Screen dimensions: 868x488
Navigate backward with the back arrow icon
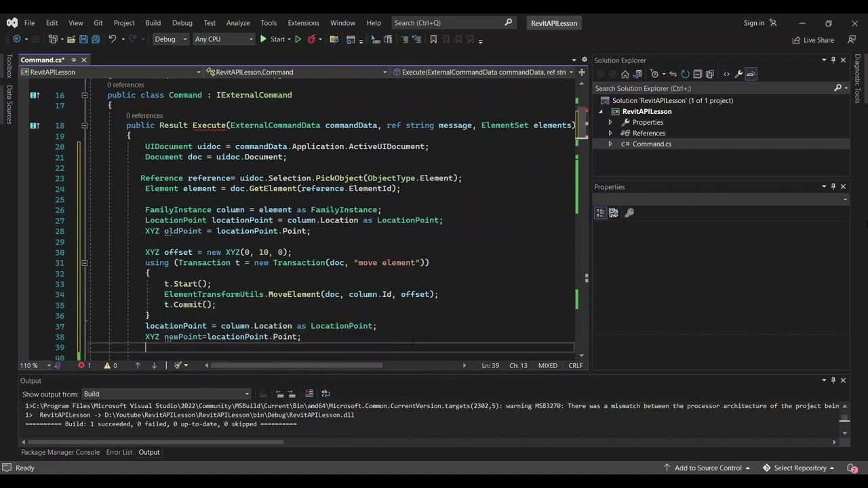click(17, 39)
